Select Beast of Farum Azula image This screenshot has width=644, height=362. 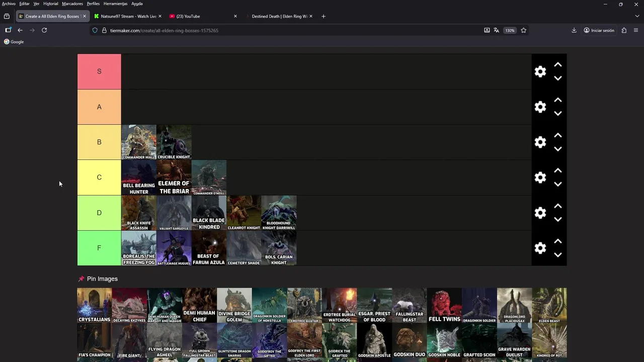[209, 248]
